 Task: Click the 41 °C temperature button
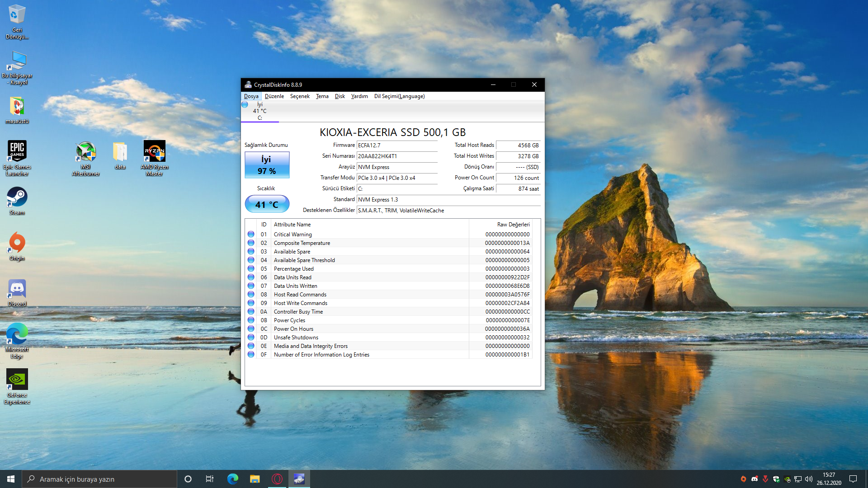click(x=267, y=204)
